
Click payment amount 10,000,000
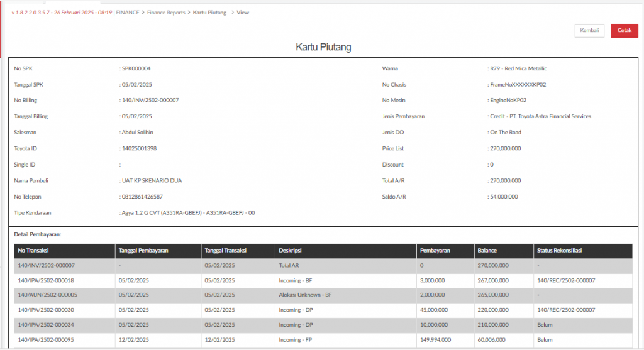[x=434, y=325]
